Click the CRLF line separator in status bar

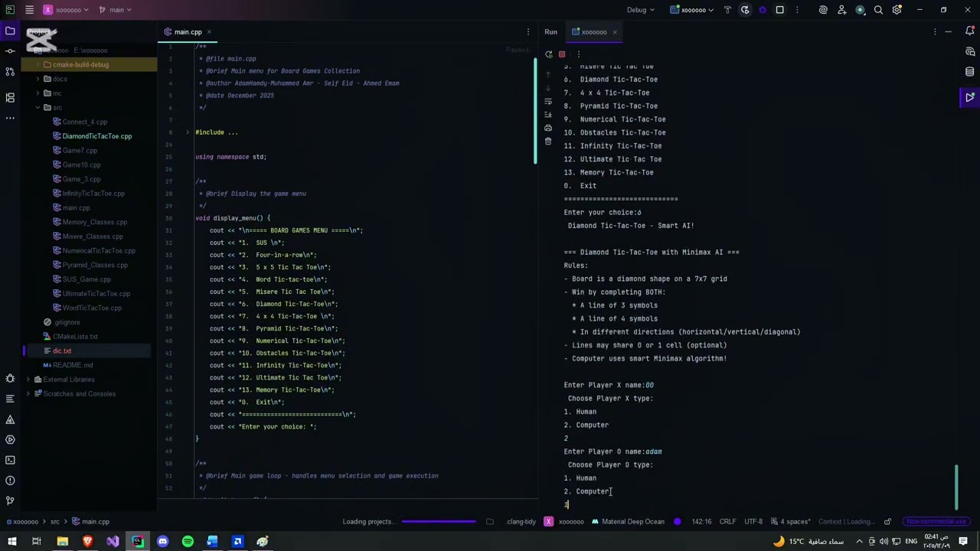click(727, 522)
